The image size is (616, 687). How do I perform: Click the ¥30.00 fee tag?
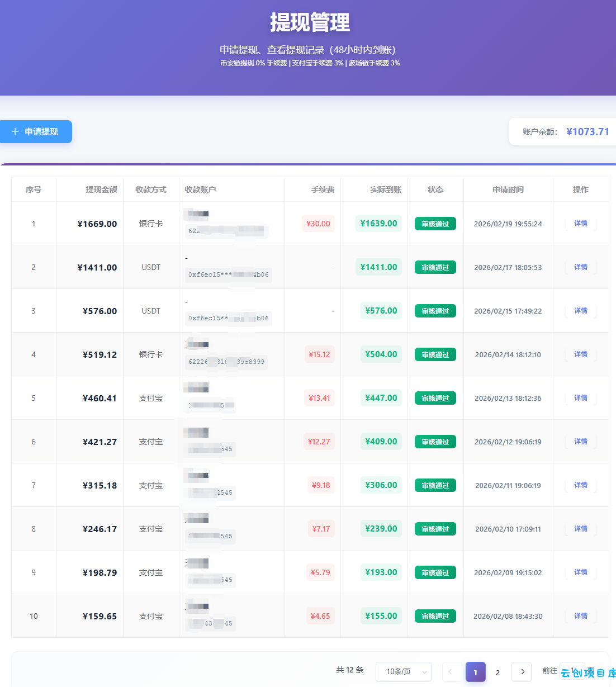coord(318,224)
